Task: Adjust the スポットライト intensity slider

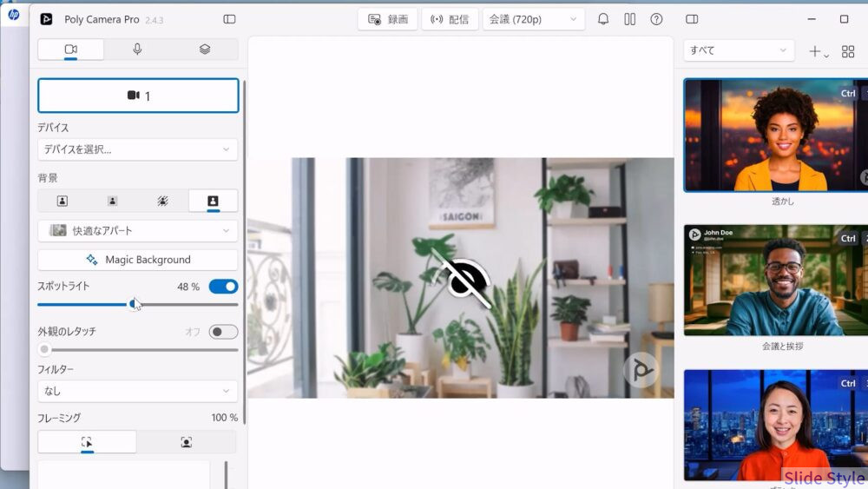Action: (x=138, y=304)
